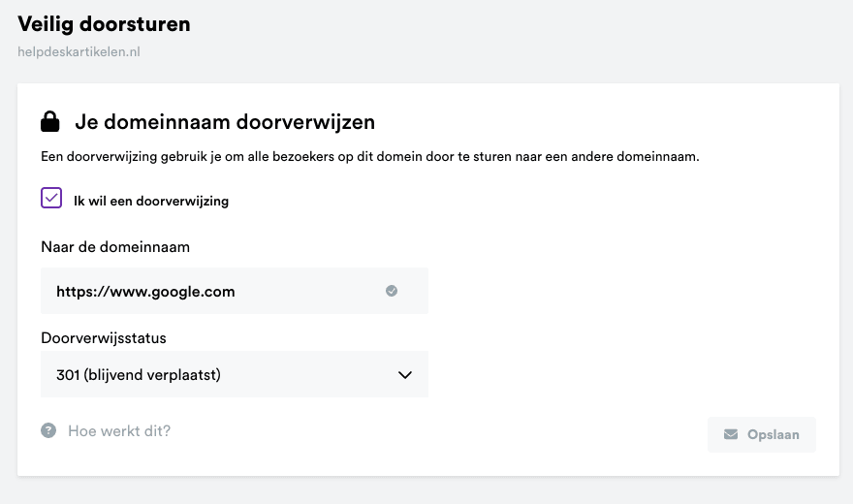
Task: Open the 'Hoe werkt dit?' help link
Action: [119, 431]
